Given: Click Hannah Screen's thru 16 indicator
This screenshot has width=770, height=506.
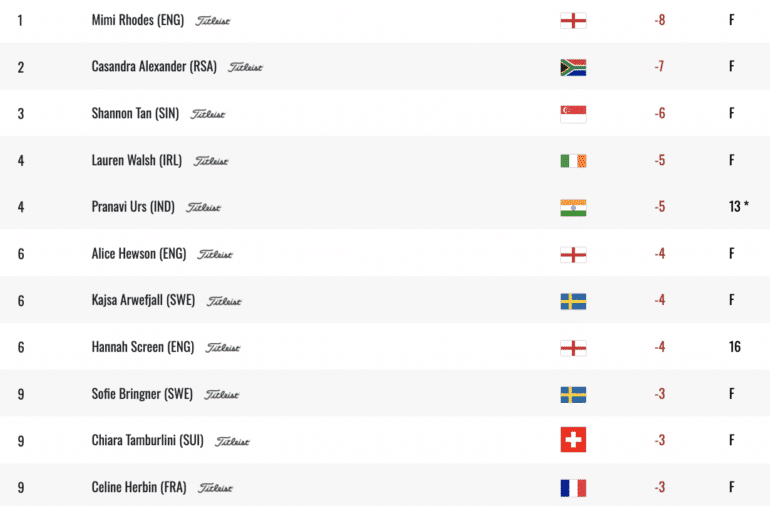Looking at the screenshot, I should pos(735,347).
